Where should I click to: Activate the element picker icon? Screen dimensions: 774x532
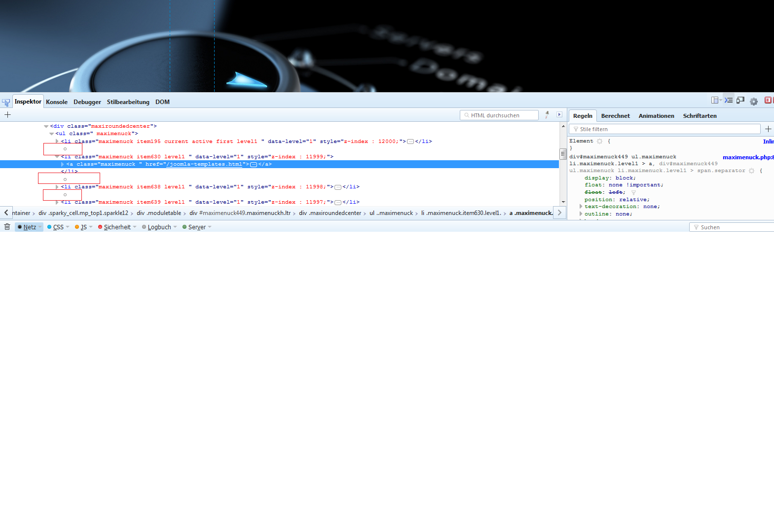6,102
